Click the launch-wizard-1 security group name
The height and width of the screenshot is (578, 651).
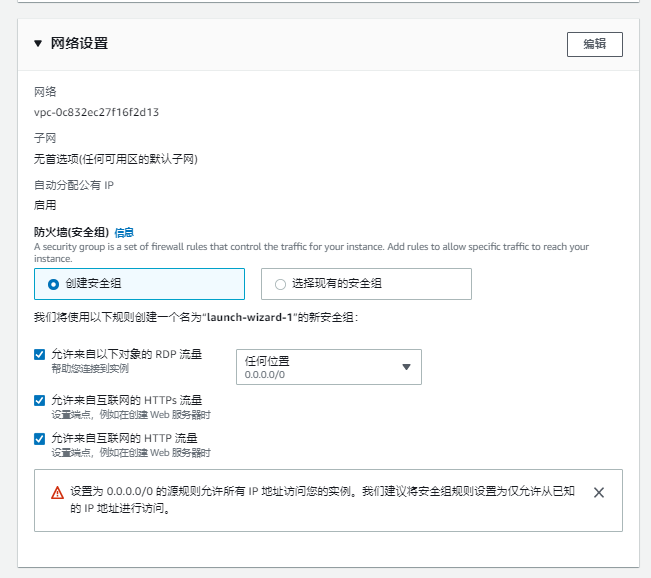coord(250,318)
